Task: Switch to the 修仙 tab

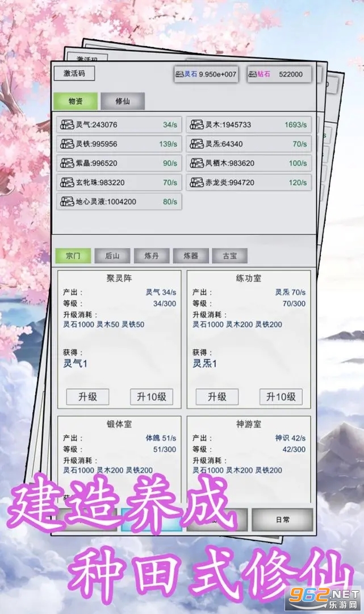Action: [x=123, y=101]
